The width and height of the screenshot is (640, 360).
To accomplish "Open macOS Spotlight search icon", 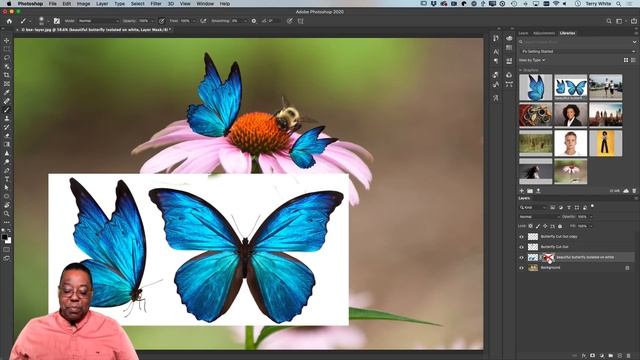I will [619, 4].
